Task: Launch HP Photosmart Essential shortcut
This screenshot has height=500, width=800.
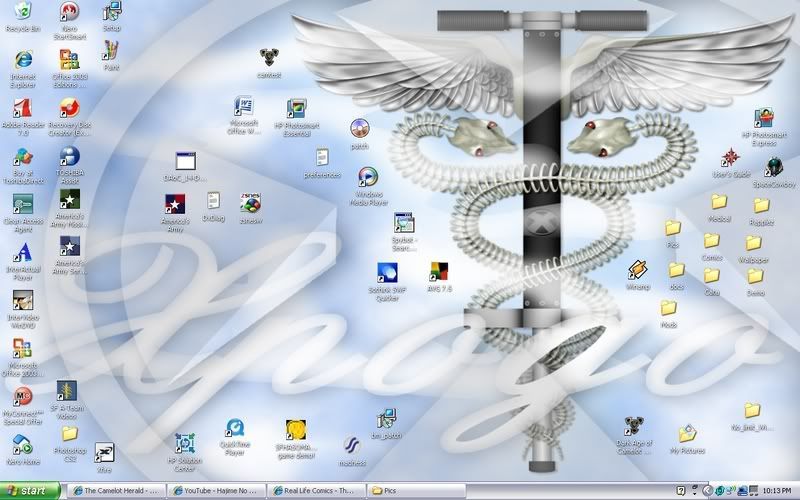Action: [x=296, y=109]
